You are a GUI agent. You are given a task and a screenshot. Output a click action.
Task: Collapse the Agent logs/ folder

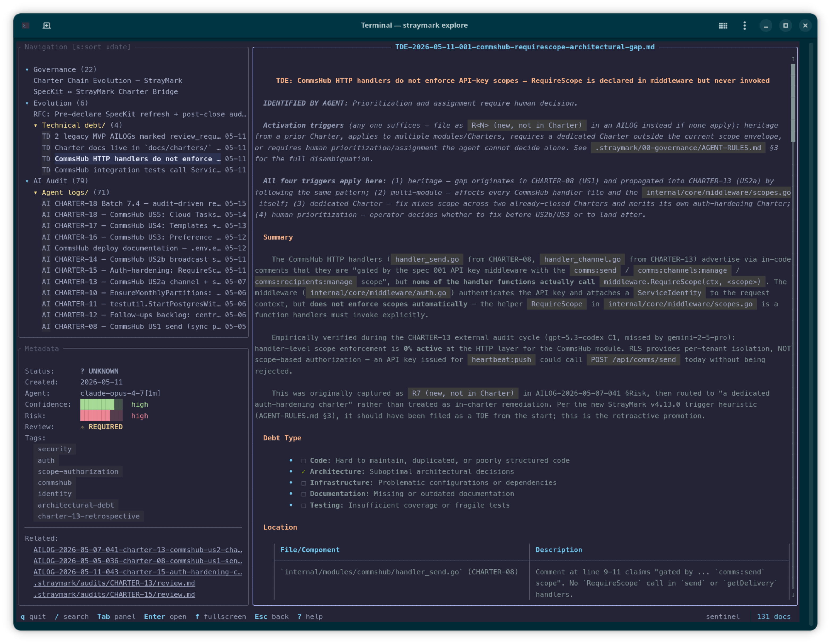point(36,193)
